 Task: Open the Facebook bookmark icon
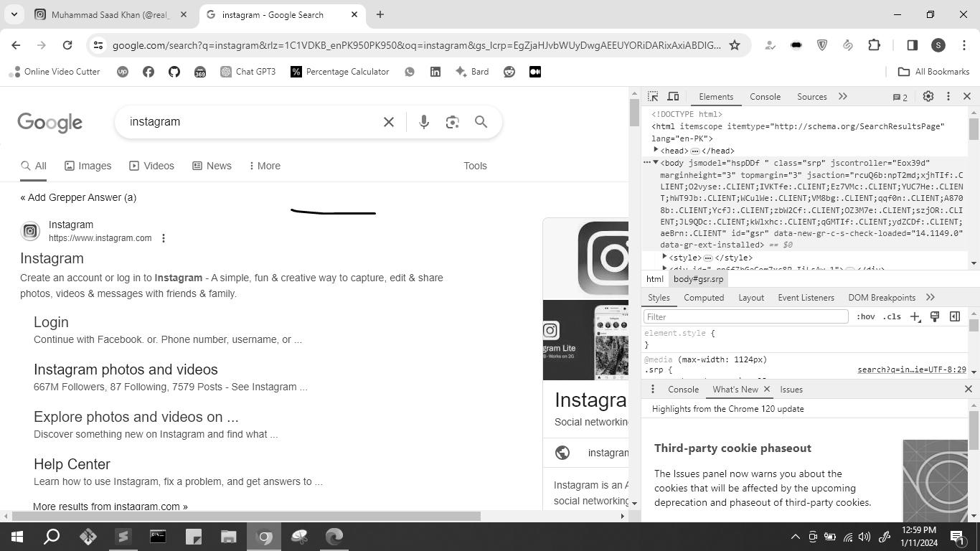point(149,72)
